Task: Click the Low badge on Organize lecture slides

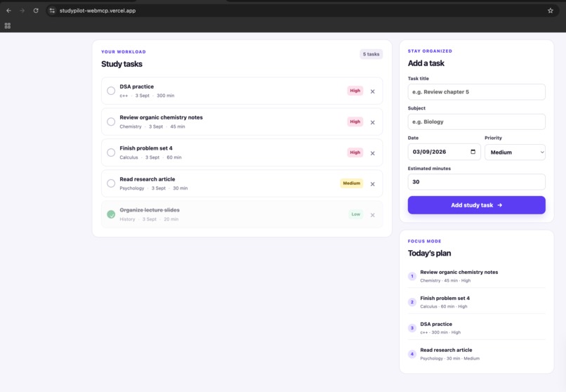Action: click(x=355, y=214)
